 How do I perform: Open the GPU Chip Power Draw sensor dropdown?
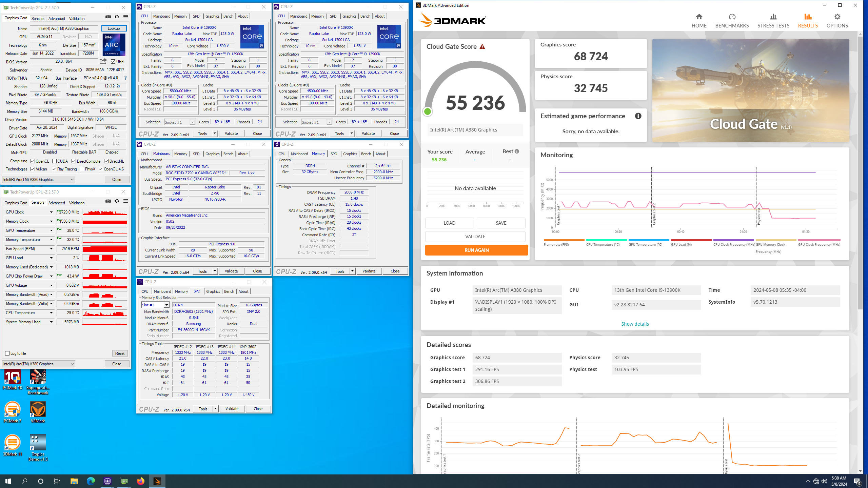click(51, 276)
